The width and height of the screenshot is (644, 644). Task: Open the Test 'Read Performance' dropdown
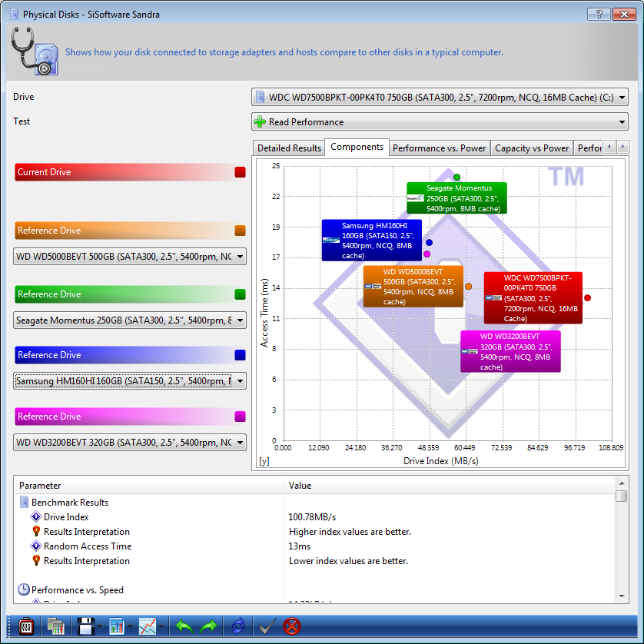(440, 122)
